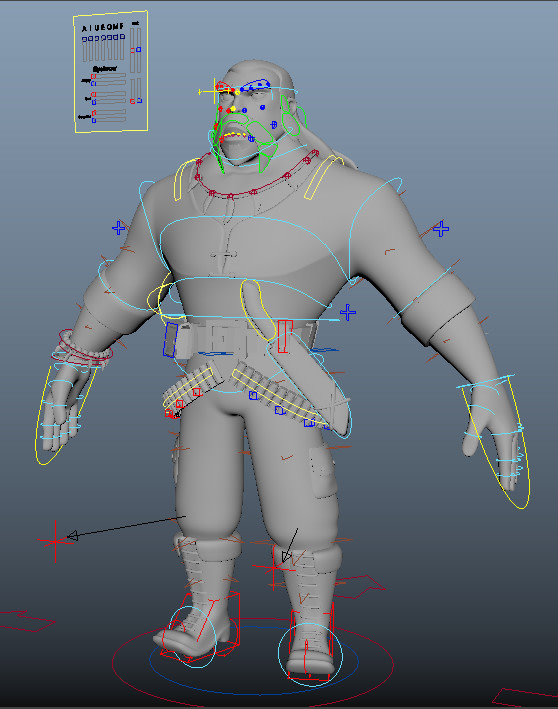Select the F phoneme slider handle
The width and height of the screenshot is (558, 709).
point(123,37)
